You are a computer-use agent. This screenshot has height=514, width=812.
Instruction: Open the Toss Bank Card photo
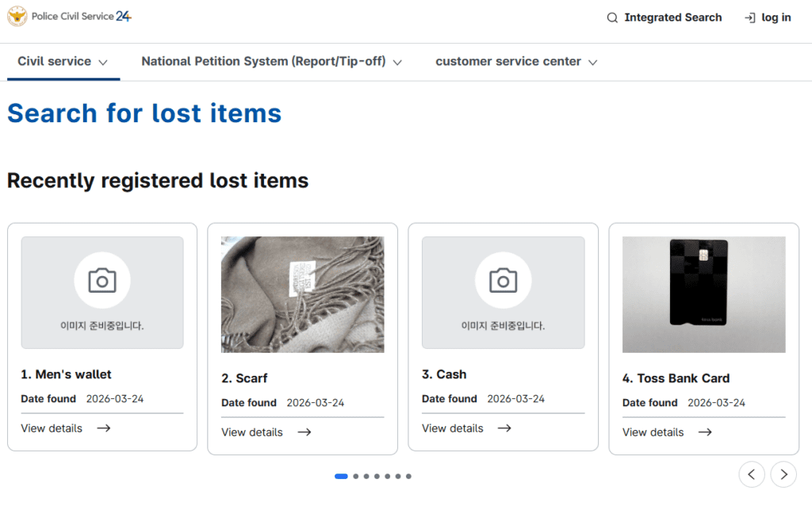tap(703, 294)
